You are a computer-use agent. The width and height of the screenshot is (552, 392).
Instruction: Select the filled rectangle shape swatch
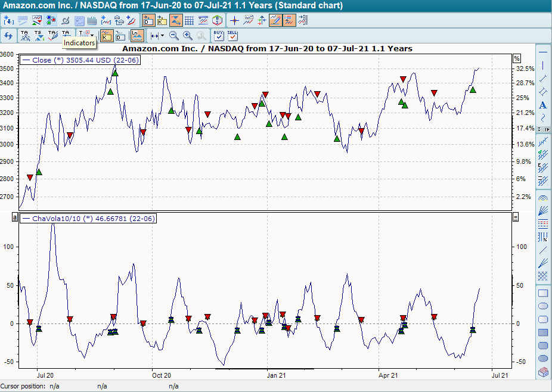pos(543,332)
